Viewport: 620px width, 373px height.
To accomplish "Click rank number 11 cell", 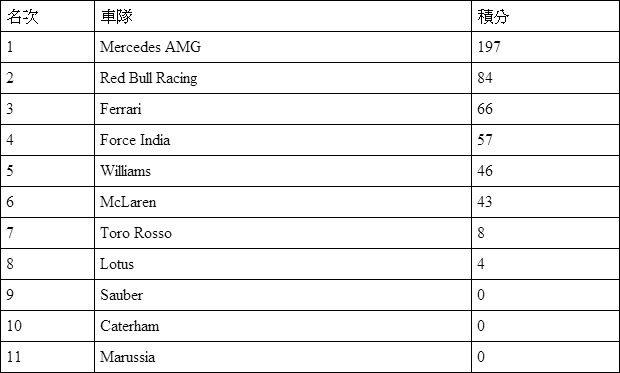I will click(x=47, y=357).
